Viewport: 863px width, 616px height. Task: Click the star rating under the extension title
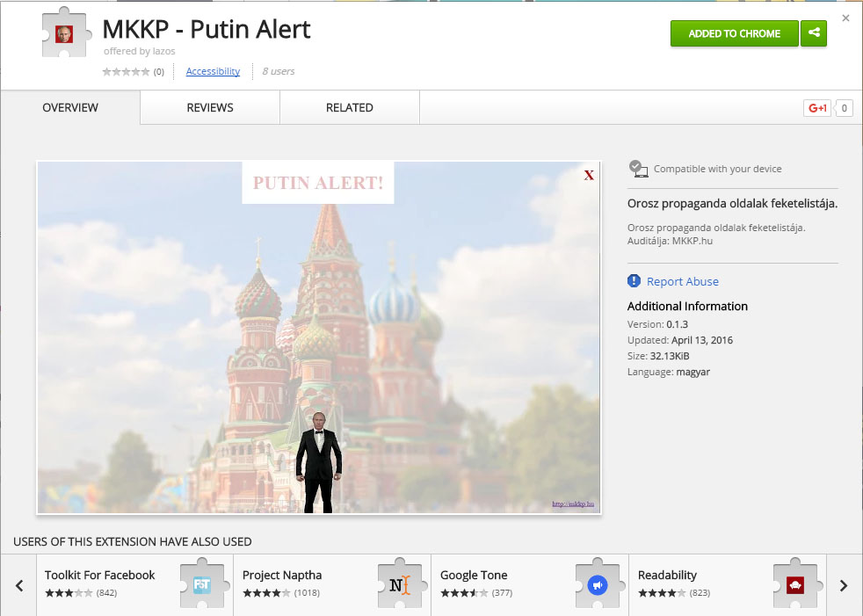pyautogui.click(x=126, y=71)
